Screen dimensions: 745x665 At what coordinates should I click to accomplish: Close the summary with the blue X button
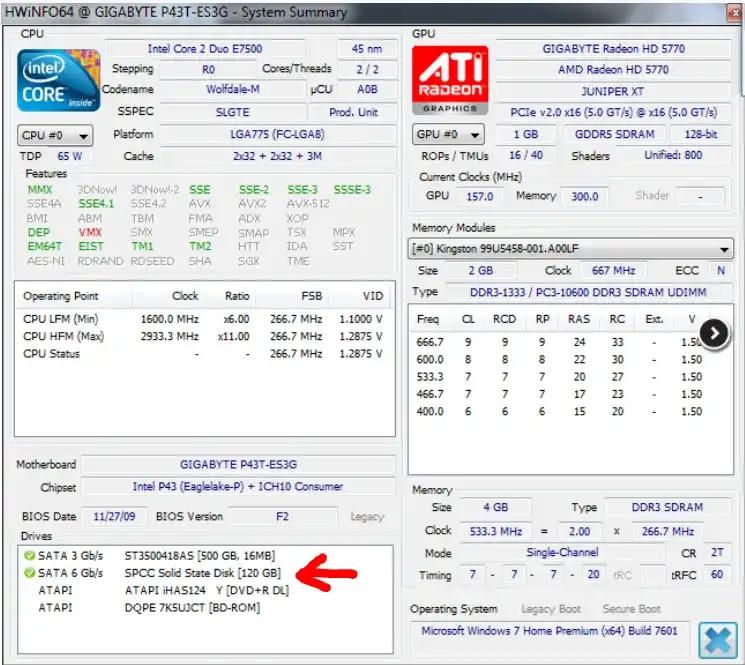[x=717, y=640]
